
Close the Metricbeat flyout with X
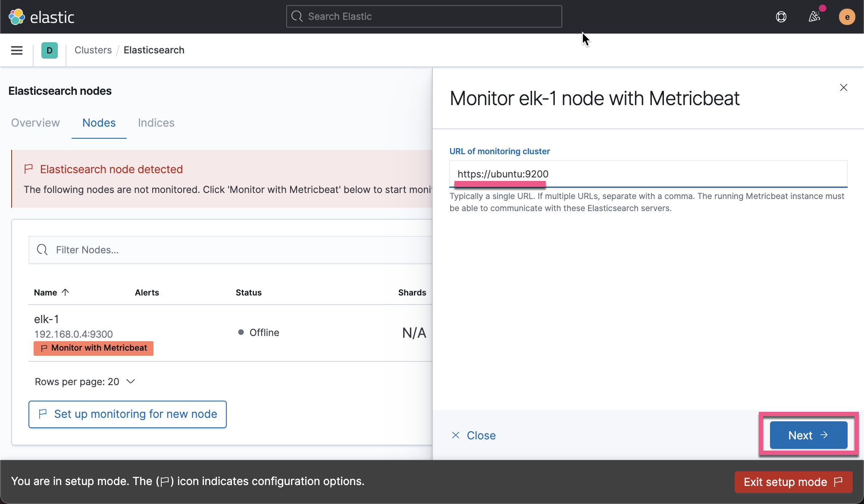(843, 87)
